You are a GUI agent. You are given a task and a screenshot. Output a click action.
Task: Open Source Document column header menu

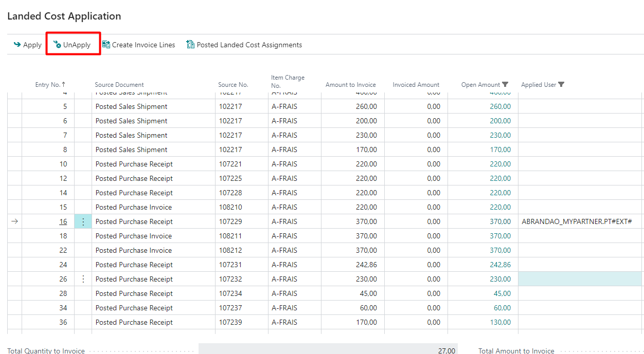119,85
